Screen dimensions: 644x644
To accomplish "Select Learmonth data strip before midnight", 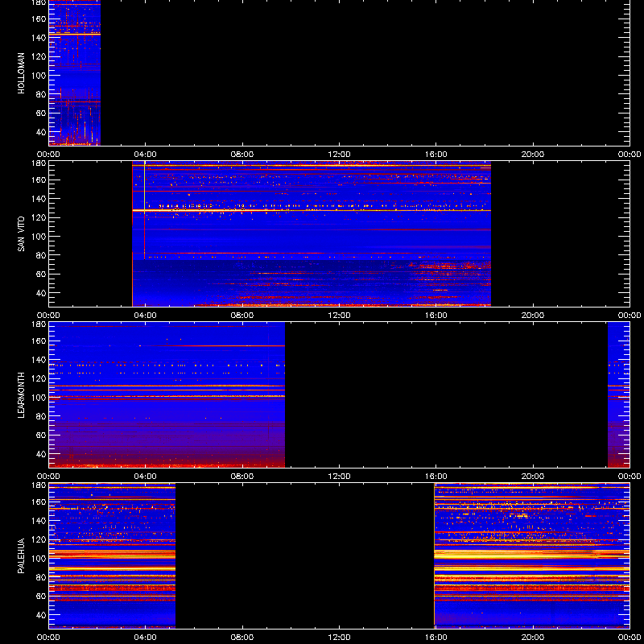I will tap(618, 394).
